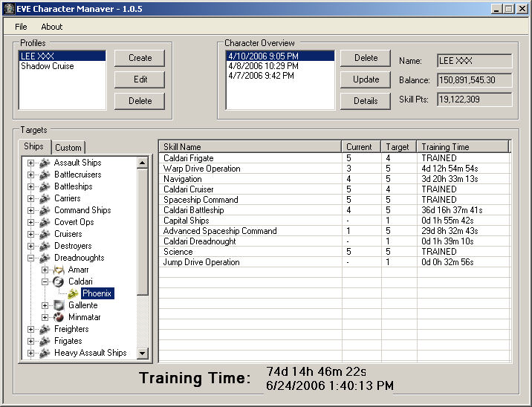Viewport: 532px width, 407px height.
Task: Click the Update character button
Action: point(366,79)
